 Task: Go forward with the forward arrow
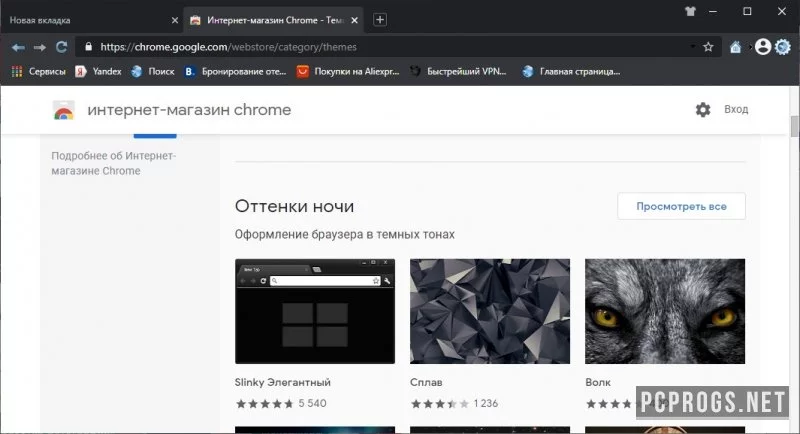(40, 47)
